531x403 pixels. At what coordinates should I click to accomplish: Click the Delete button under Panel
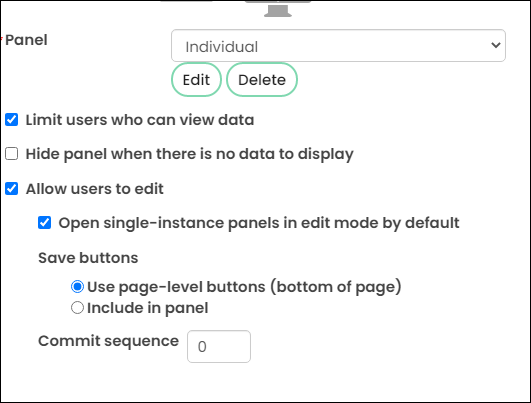point(262,80)
